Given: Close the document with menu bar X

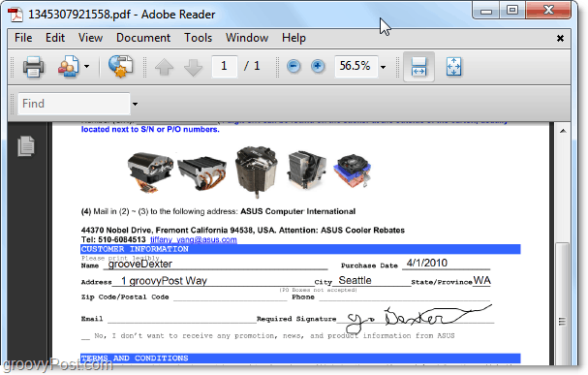Looking at the screenshot, I should pos(560,38).
